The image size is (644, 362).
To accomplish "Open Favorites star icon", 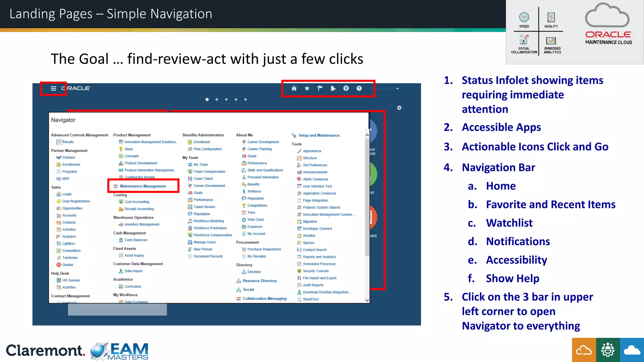I will [307, 88].
